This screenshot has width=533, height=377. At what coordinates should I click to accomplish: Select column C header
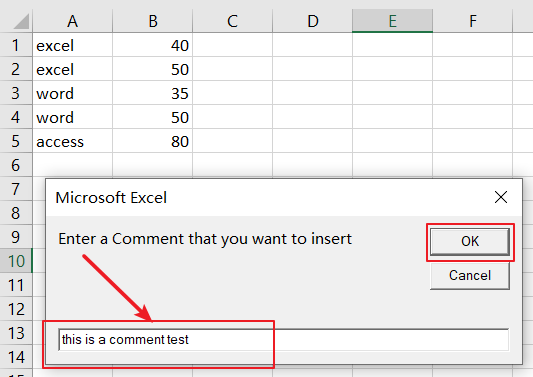tap(233, 21)
